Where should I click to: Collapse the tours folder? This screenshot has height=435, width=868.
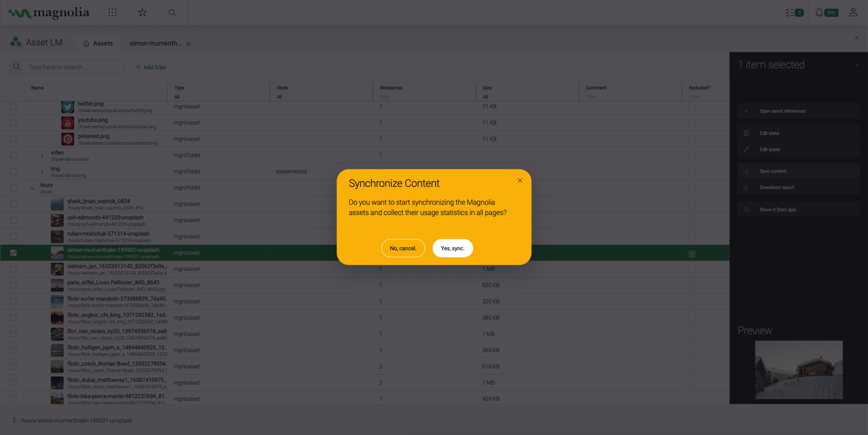pyautogui.click(x=32, y=189)
